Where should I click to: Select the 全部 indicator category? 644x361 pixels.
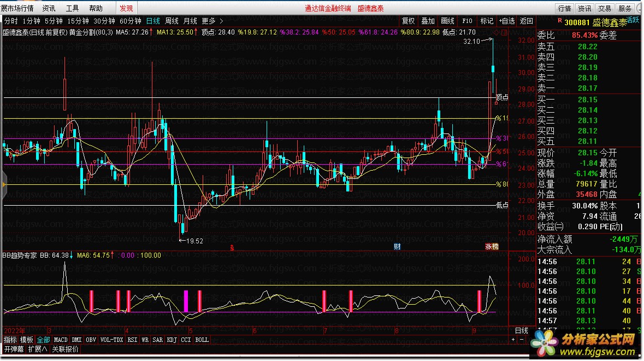click(44, 340)
